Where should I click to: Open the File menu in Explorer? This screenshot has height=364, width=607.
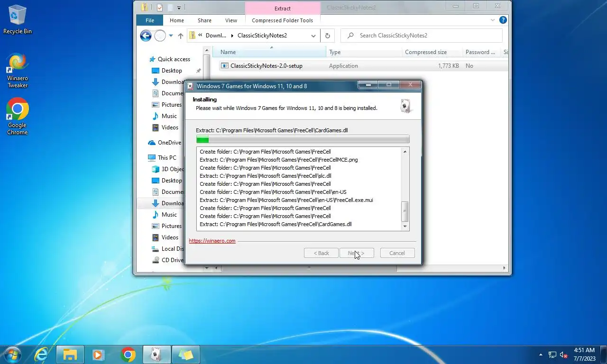coord(150,20)
